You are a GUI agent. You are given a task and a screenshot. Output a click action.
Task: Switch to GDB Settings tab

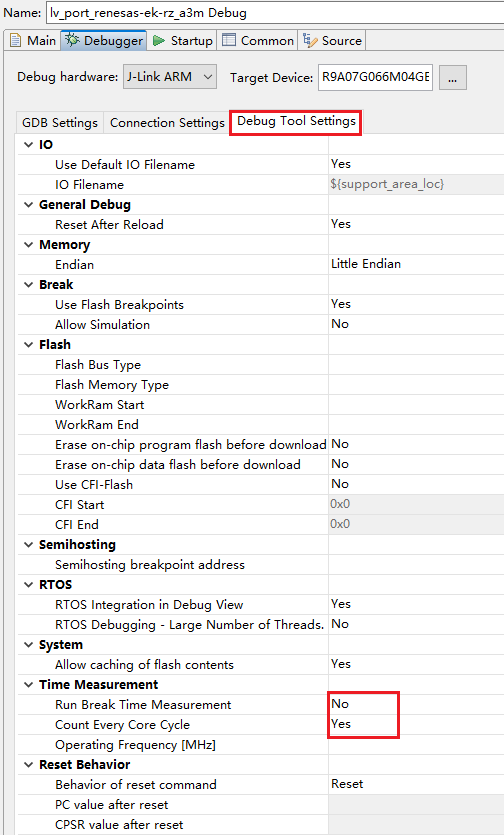(x=60, y=122)
